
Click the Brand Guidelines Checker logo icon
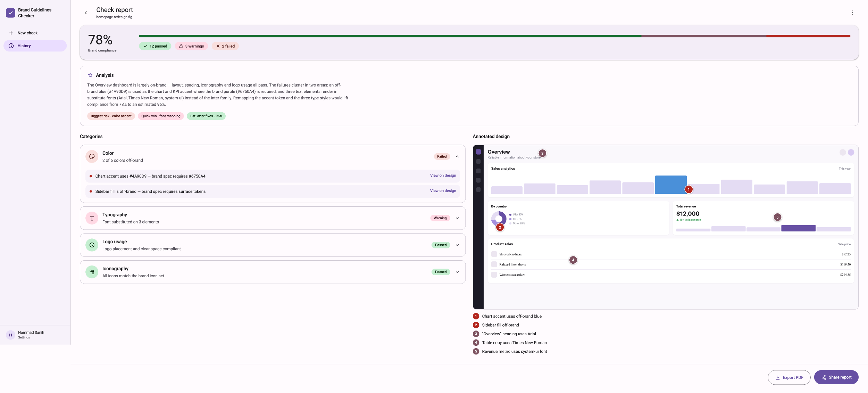(10, 13)
